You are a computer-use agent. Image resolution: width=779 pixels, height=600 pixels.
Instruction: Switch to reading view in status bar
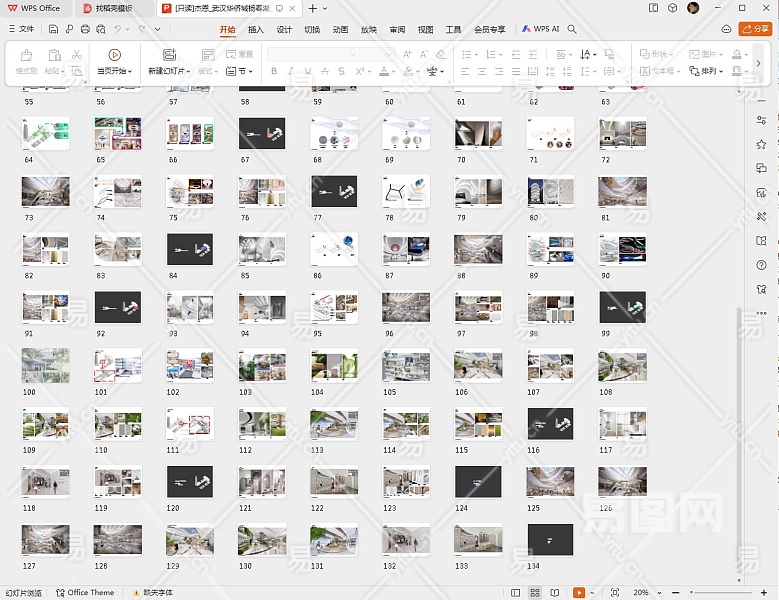[x=553, y=592]
